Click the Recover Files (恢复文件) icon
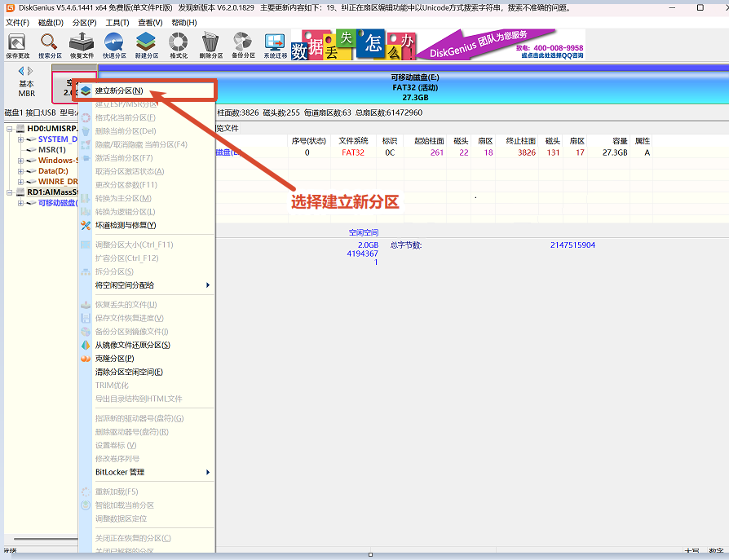 coord(82,46)
